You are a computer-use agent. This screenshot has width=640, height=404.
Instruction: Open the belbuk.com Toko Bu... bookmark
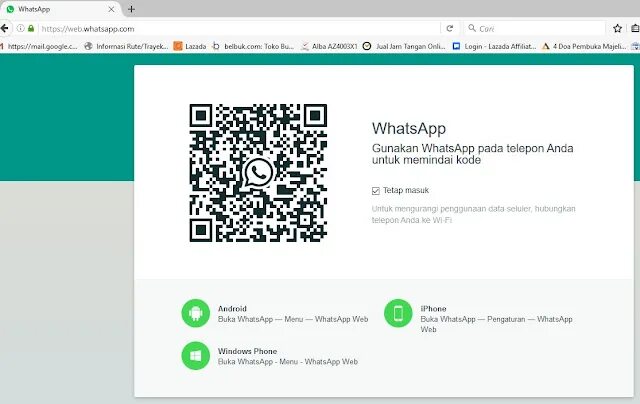253,47
